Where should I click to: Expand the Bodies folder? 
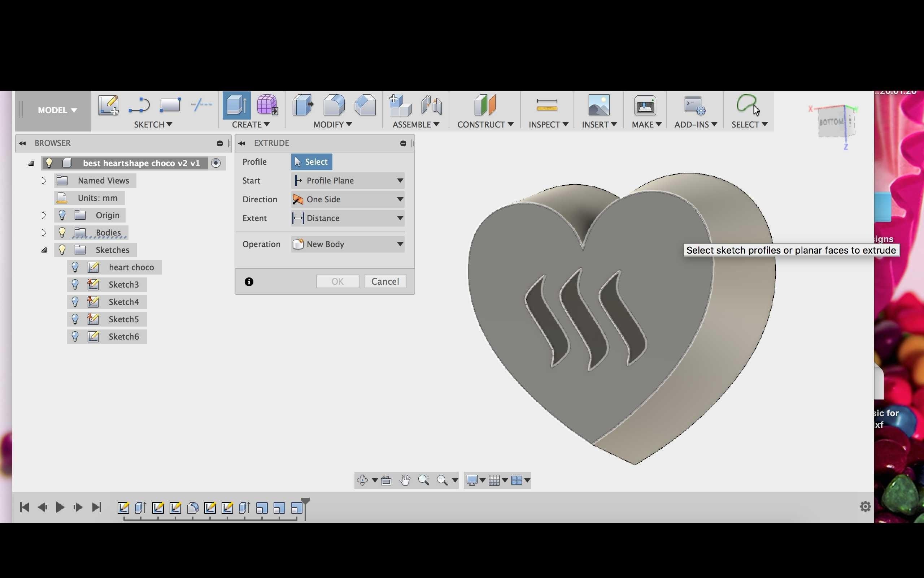point(44,232)
